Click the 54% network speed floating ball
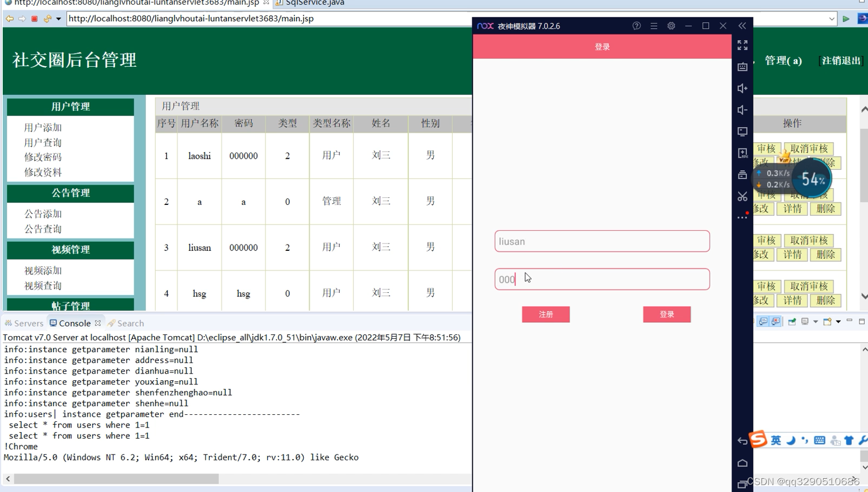The image size is (868, 492). 813,179
